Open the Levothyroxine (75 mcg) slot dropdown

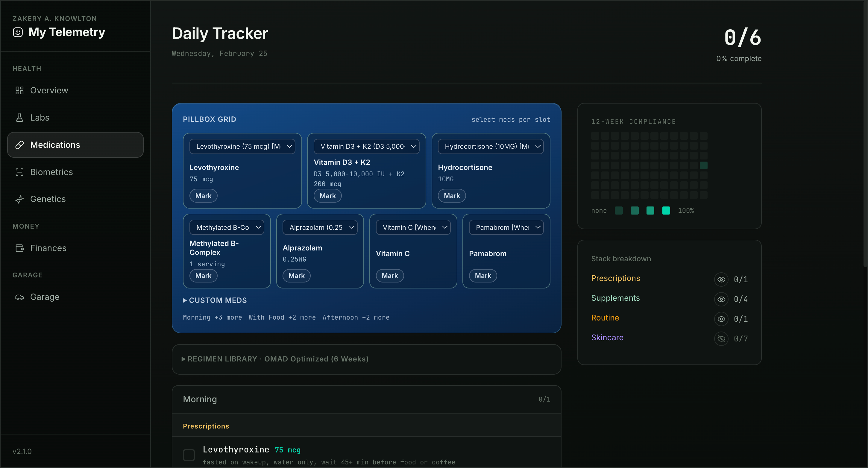[243, 146]
